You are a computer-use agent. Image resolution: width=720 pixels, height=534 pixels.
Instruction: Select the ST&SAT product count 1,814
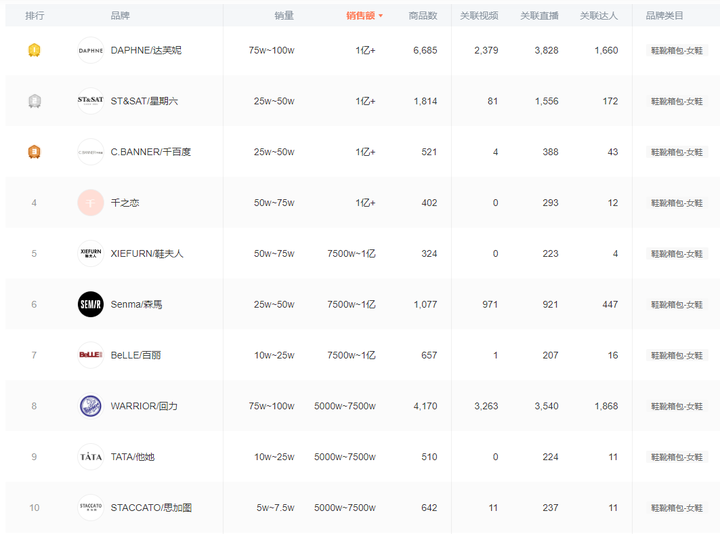pos(425,101)
